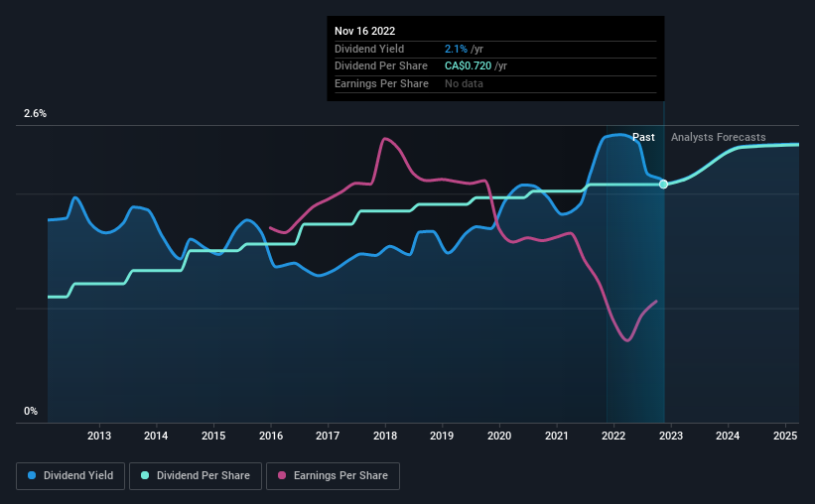Click the pink earnings line trough after 2022
The height and width of the screenshot is (504, 815).
point(627,340)
